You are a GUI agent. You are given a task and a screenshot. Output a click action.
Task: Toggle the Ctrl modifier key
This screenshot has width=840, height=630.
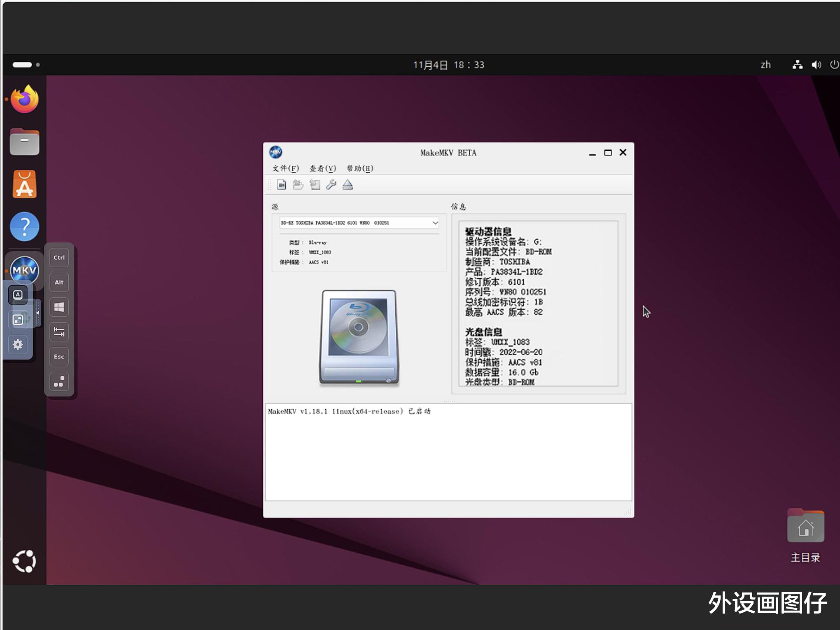click(x=59, y=258)
